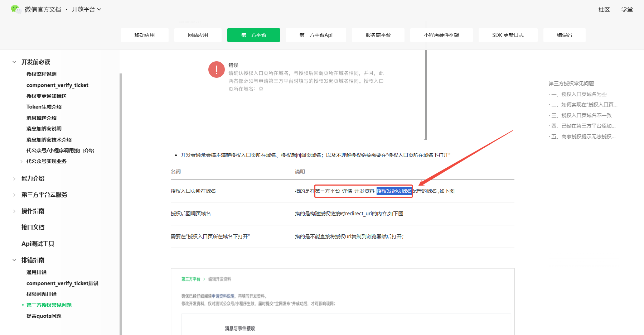The height and width of the screenshot is (335, 644).
Task: Select 第三方授权常见问题 in sidebar
Action: (49, 305)
